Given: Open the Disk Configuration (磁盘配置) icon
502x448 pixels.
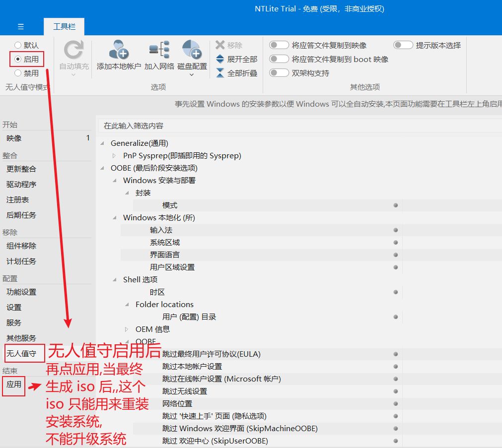Looking at the screenshot, I should (192, 51).
